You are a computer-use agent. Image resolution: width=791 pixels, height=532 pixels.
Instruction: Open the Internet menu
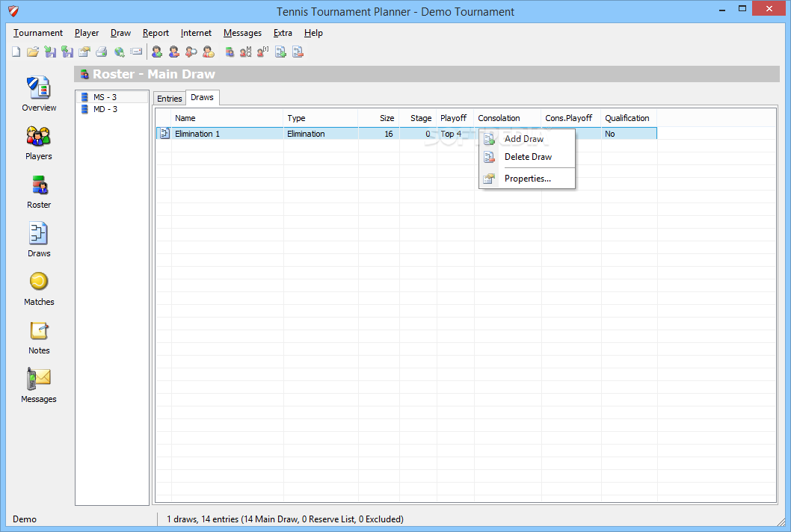pos(196,33)
